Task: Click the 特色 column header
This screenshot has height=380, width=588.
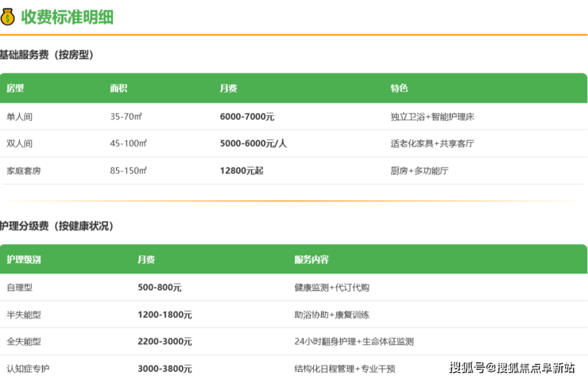Action: point(399,88)
